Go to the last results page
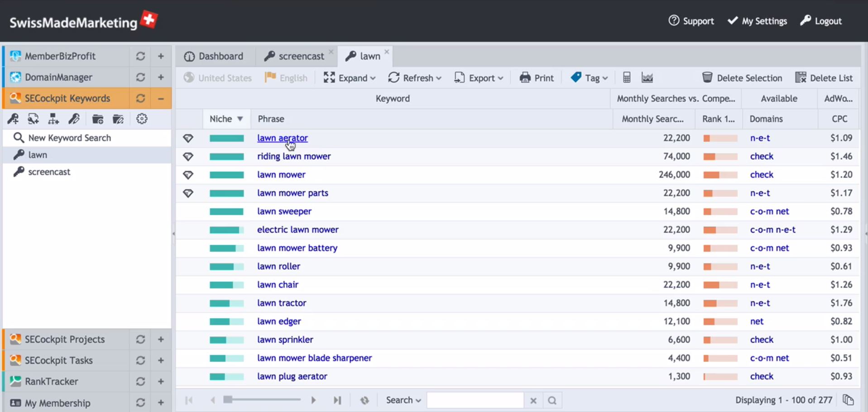This screenshot has height=412, width=868. tap(337, 400)
